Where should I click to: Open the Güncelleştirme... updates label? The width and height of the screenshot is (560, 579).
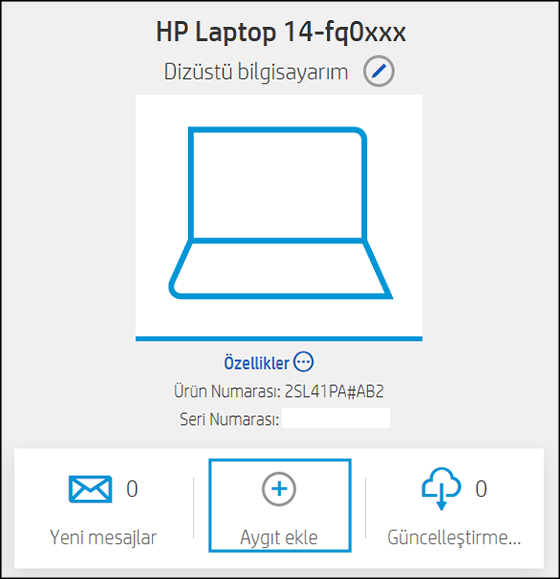[x=454, y=538]
